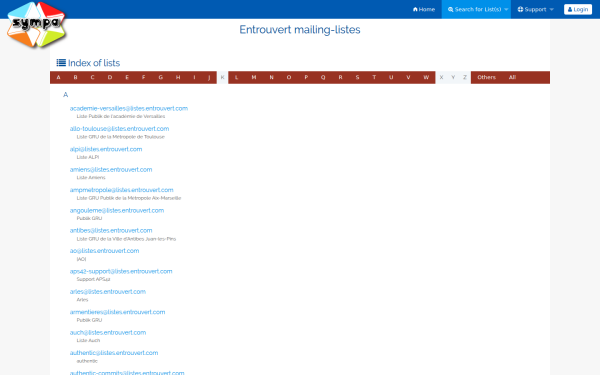This screenshot has width=600, height=375.
Task: Select letter G in the index
Action: (x=161, y=77)
